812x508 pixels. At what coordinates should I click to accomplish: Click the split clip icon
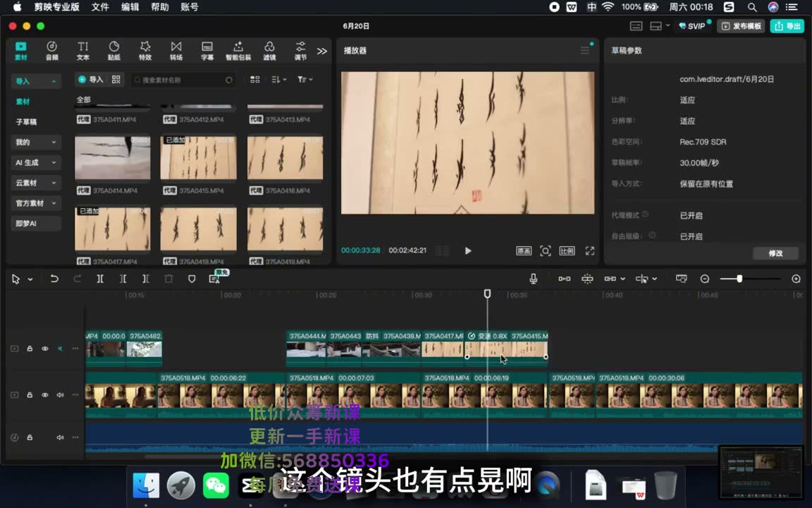pyautogui.click(x=100, y=279)
